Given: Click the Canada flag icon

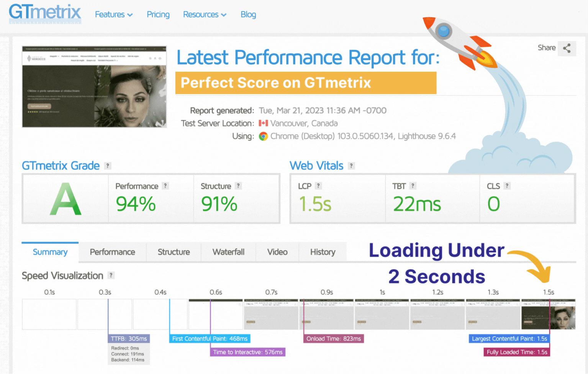Looking at the screenshot, I should coord(263,123).
